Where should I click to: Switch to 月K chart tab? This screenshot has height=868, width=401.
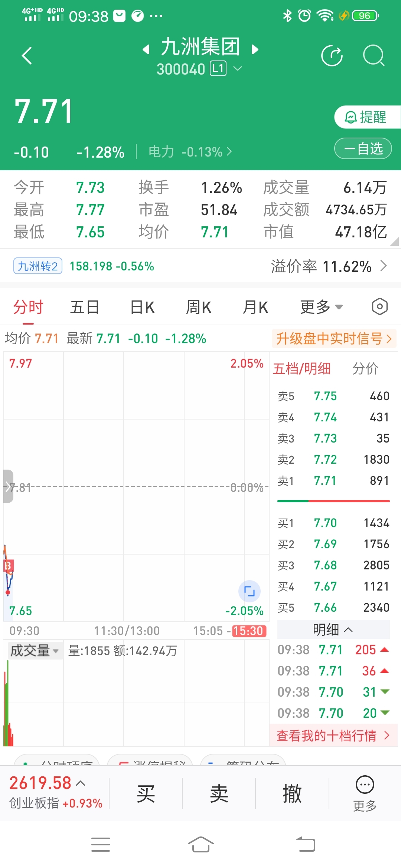tap(255, 307)
